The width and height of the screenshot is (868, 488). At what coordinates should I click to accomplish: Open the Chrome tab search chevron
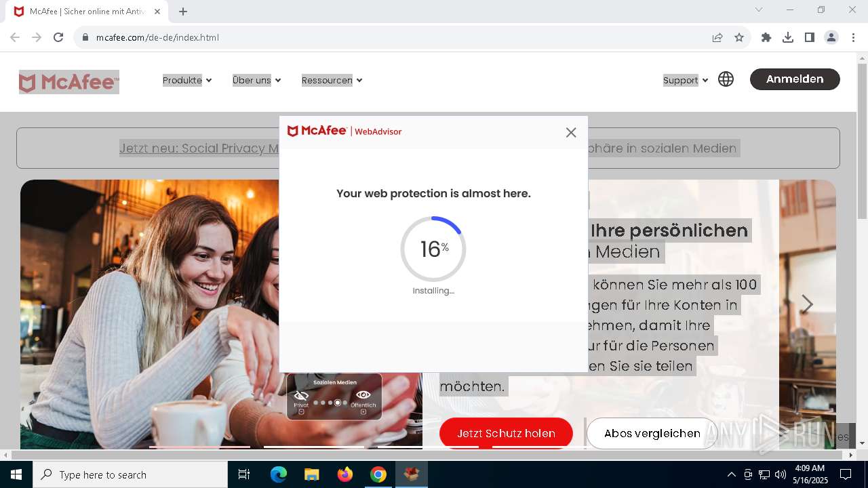[759, 9]
